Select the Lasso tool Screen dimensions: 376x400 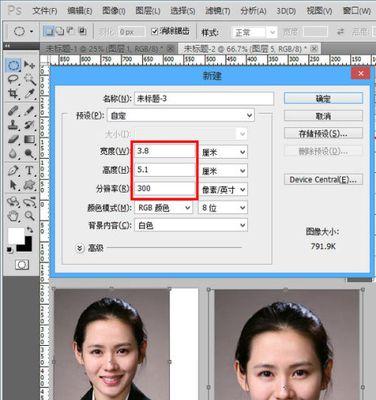coord(13,79)
